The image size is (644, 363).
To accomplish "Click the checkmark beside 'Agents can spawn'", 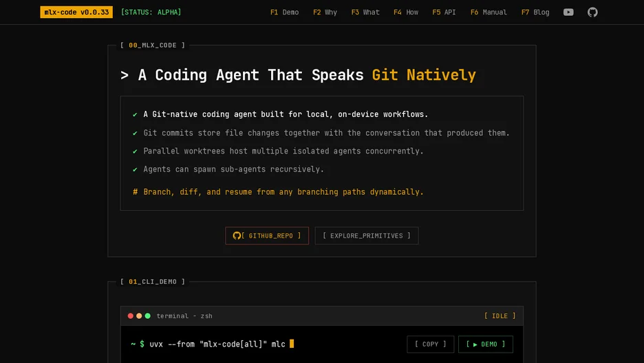I will (x=135, y=169).
